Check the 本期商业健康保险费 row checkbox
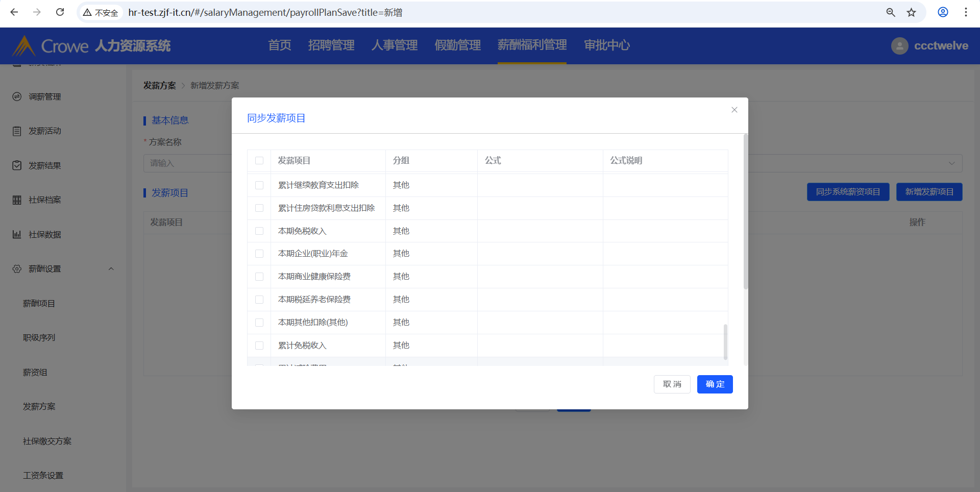The width and height of the screenshot is (980, 492). click(x=259, y=277)
